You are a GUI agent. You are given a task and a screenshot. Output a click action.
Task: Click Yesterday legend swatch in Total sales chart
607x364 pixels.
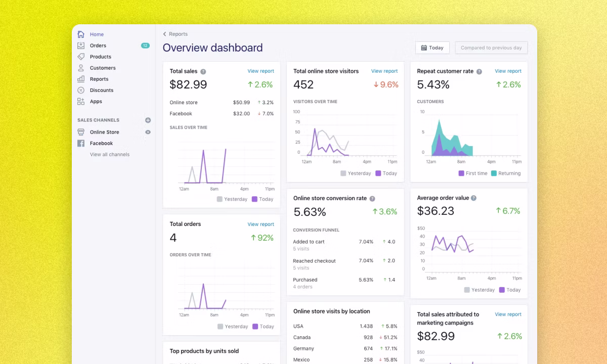220,199
